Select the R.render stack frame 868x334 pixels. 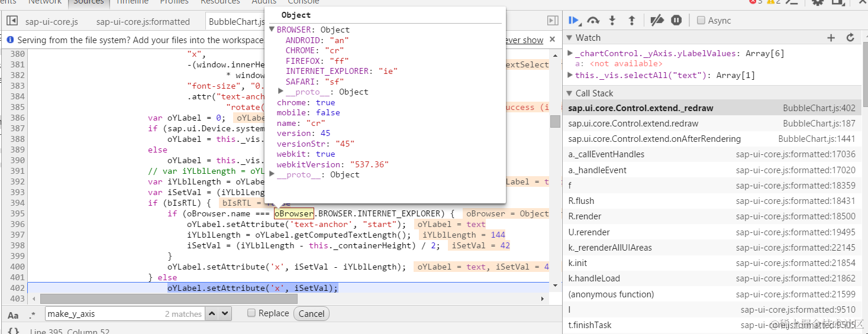click(x=712, y=216)
